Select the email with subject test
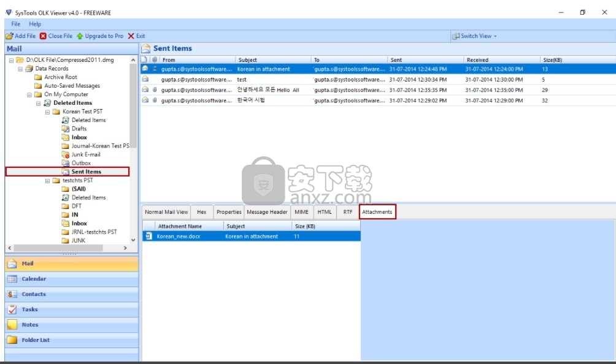The width and height of the screenshot is (616, 364). click(x=378, y=80)
